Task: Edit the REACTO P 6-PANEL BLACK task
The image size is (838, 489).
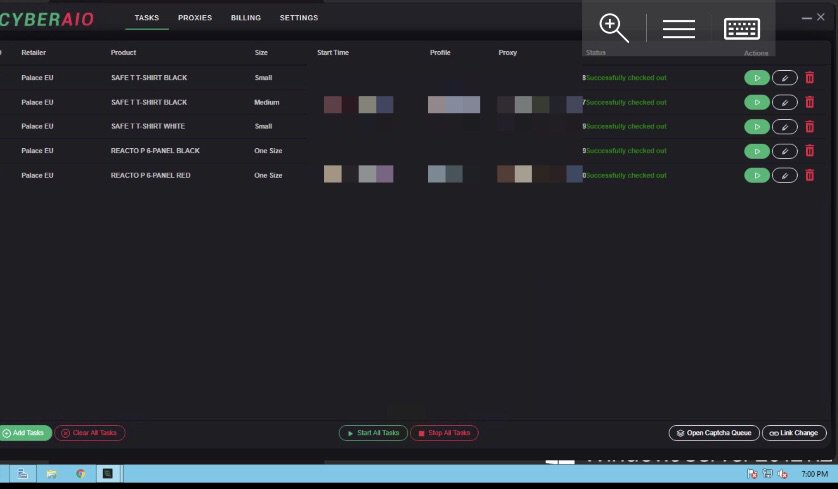Action: tap(785, 151)
